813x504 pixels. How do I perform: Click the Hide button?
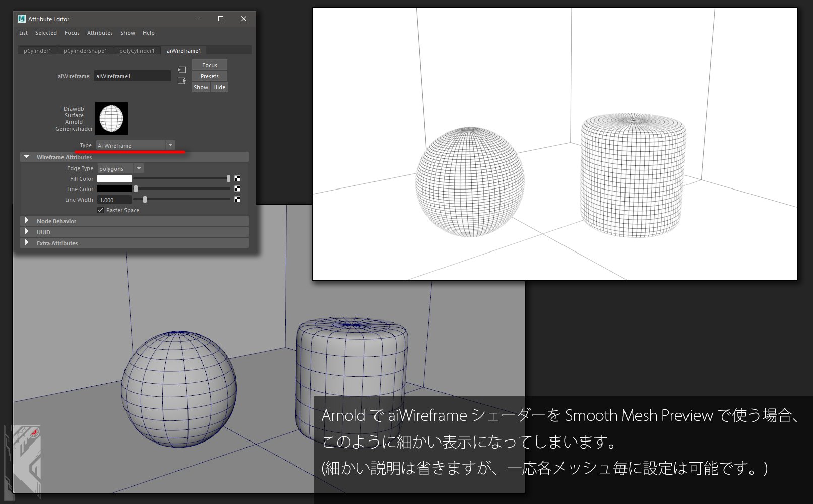click(x=219, y=87)
